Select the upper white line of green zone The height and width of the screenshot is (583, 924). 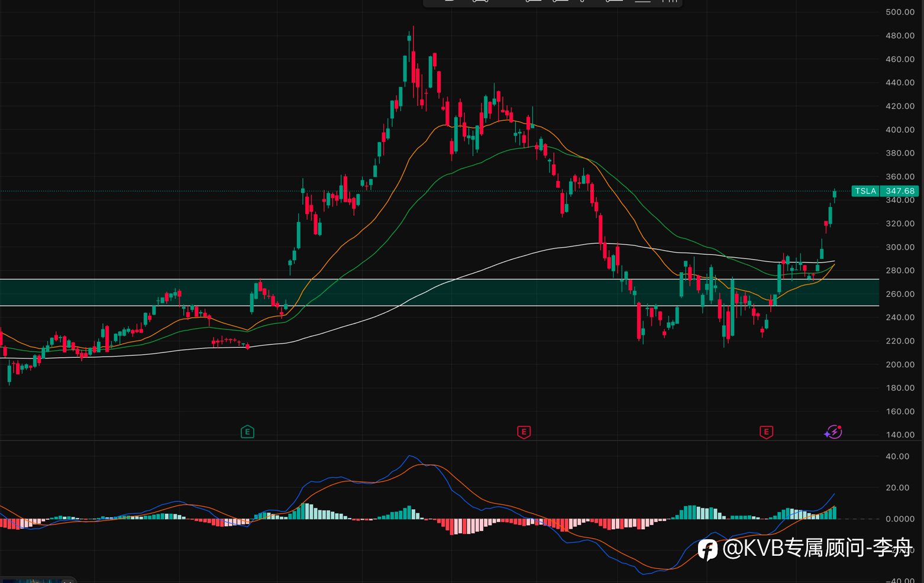(440, 279)
